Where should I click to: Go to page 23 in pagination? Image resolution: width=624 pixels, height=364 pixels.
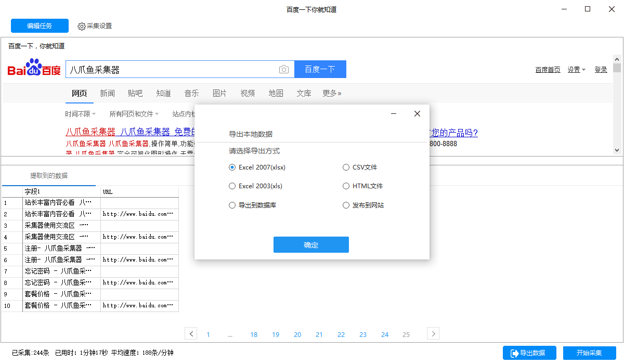click(x=363, y=334)
